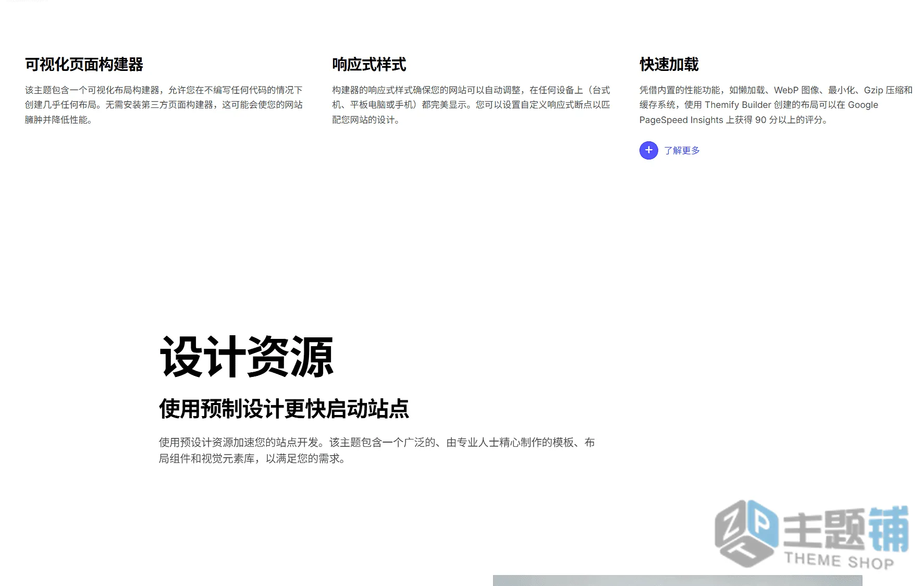Click the large 设计资源 title
The height and width of the screenshot is (586, 924).
coord(246,357)
